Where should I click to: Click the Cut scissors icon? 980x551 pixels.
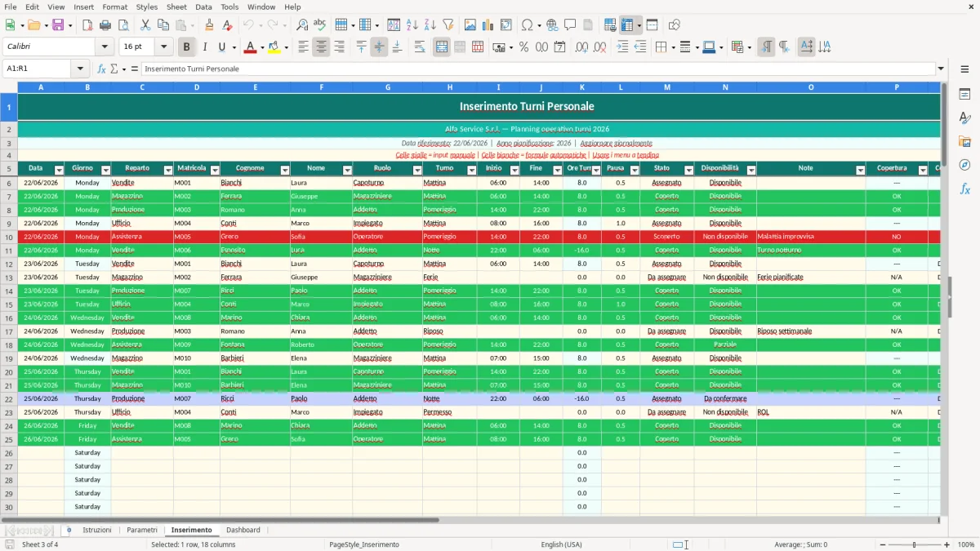click(145, 25)
